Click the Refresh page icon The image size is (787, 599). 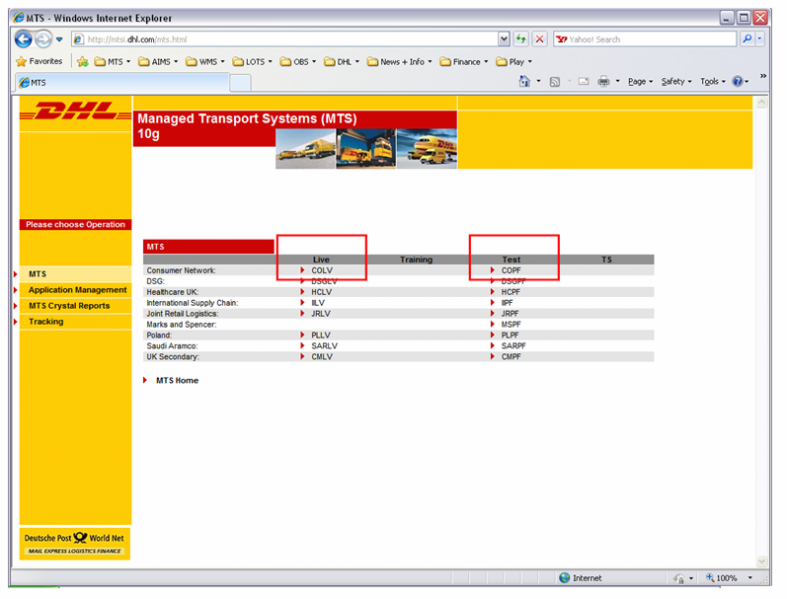pos(521,39)
